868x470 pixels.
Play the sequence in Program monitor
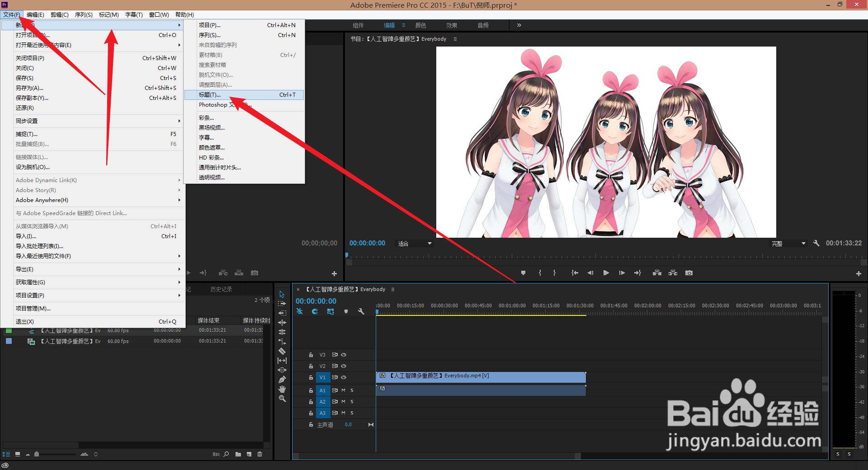coord(606,273)
